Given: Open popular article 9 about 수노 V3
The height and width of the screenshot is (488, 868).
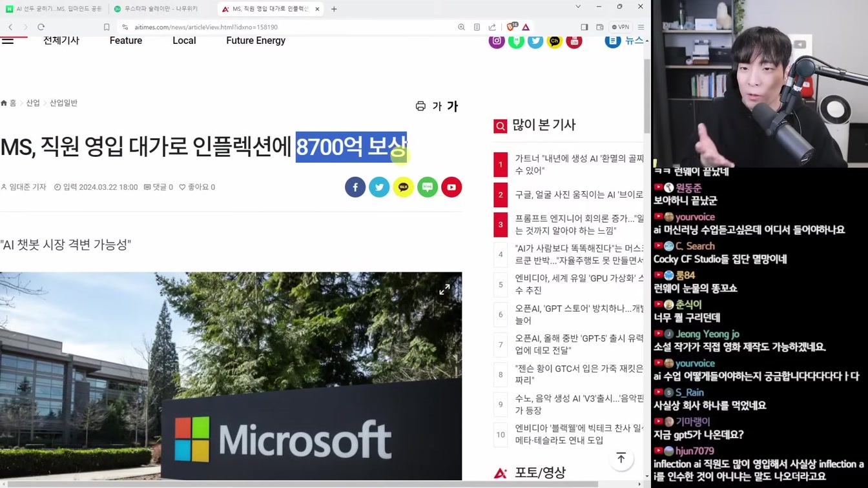Looking at the screenshot, I should tap(579, 404).
